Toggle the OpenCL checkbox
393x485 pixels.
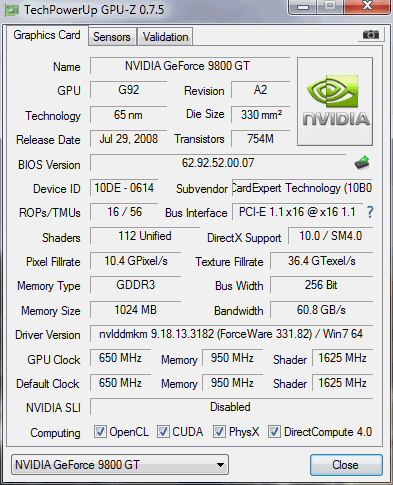pyautogui.click(x=100, y=432)
